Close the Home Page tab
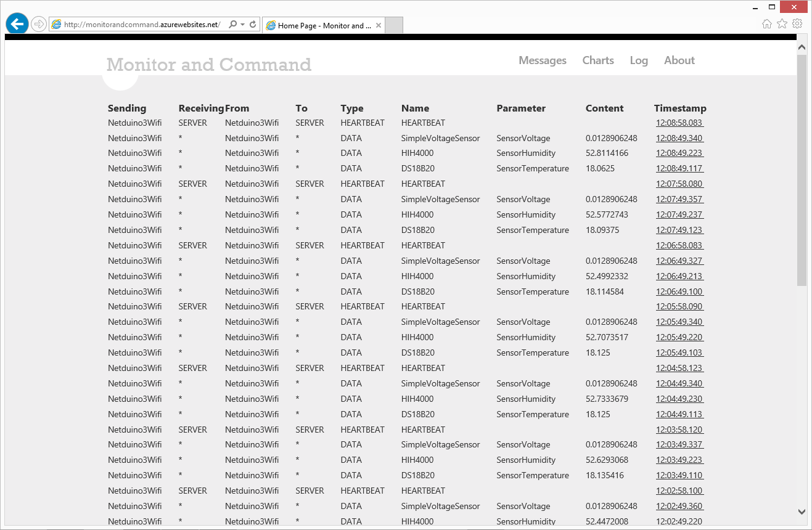The image size is (812, 530). [x=379, y=26]
